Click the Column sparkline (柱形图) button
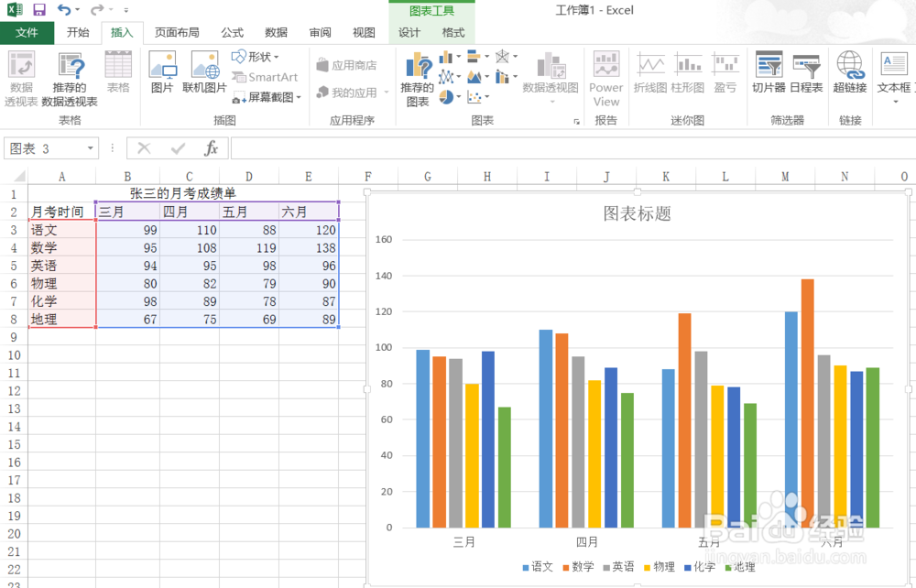Screen dimensions: 916x588 (x=688, y=71)
